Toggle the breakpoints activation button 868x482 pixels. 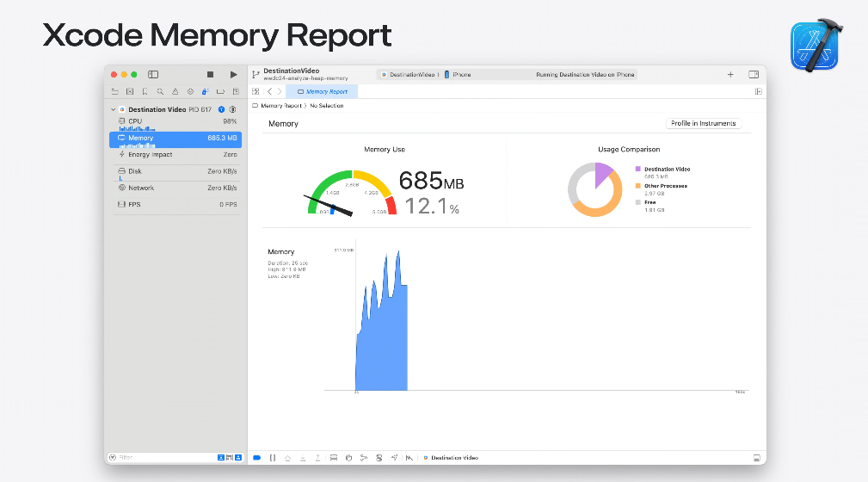[x=257, y=458]
